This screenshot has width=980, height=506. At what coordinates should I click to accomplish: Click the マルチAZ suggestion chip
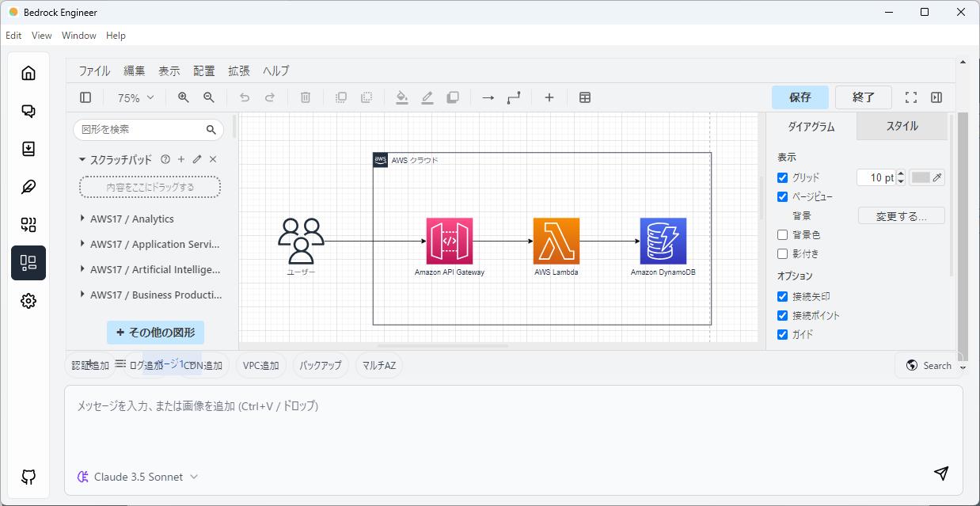pyautogui.click(x=379, y=365)
